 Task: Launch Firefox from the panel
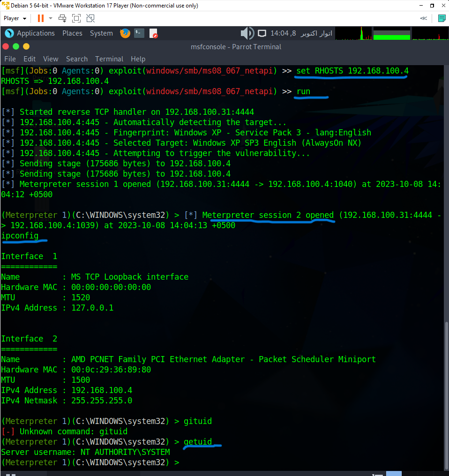click(x=125, y=33)
